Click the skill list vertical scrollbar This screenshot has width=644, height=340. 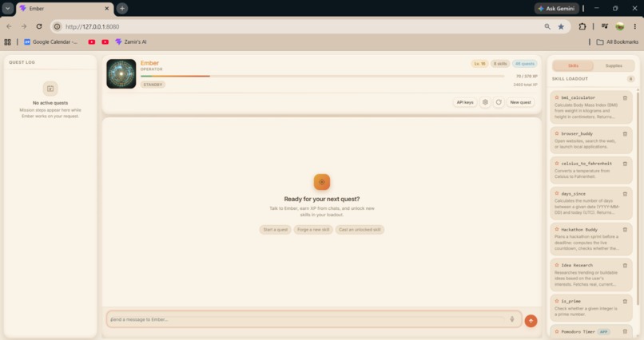pos(638,198)
